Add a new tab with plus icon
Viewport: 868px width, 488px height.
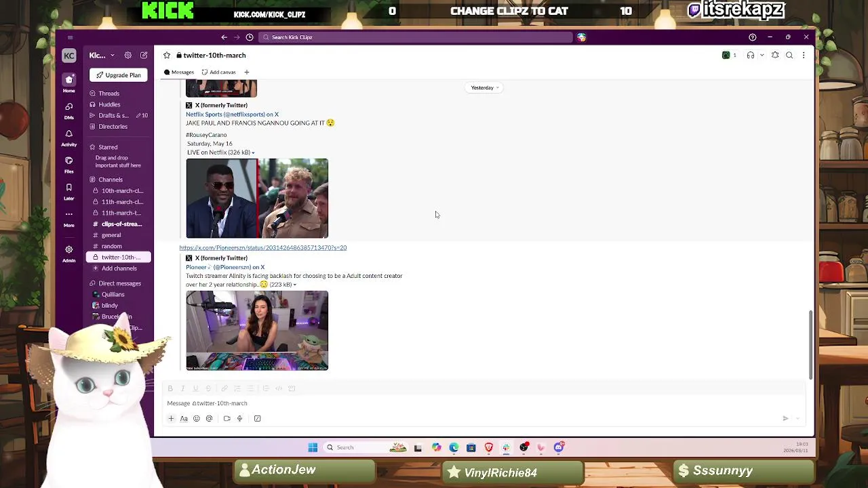click(x=247, y=72)
